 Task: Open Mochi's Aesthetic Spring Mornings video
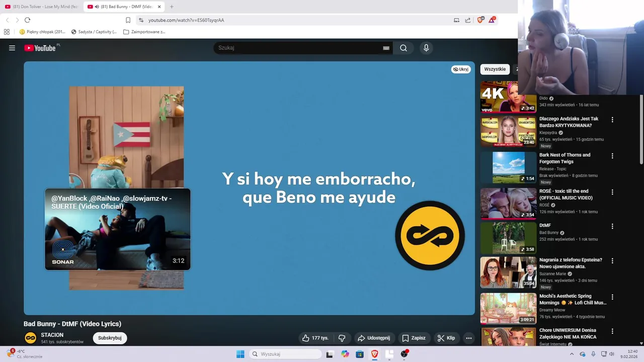coord(573,299)
